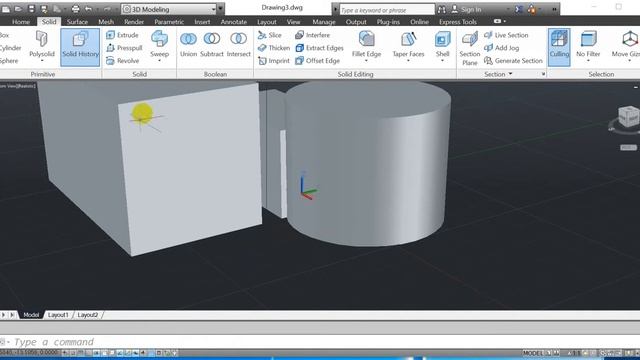Open the Sweep dropdown arrow
This screenshot has width=640, height=360.
click(x=159, y=61)
